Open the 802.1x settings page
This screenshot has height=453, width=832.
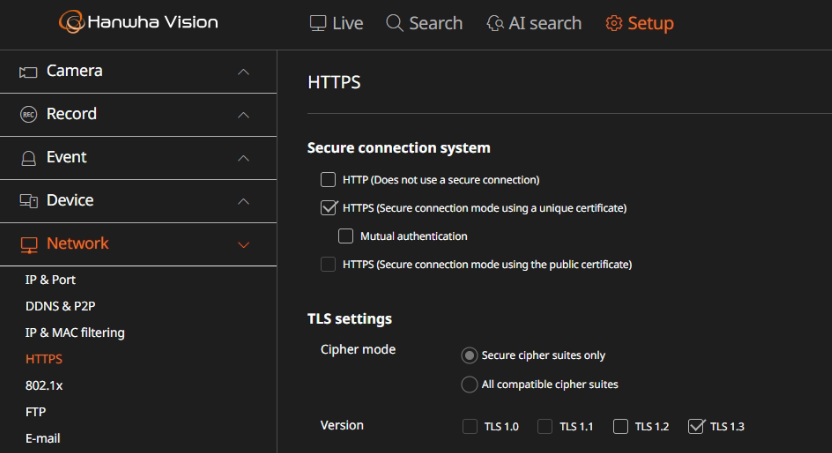point(44,386)
